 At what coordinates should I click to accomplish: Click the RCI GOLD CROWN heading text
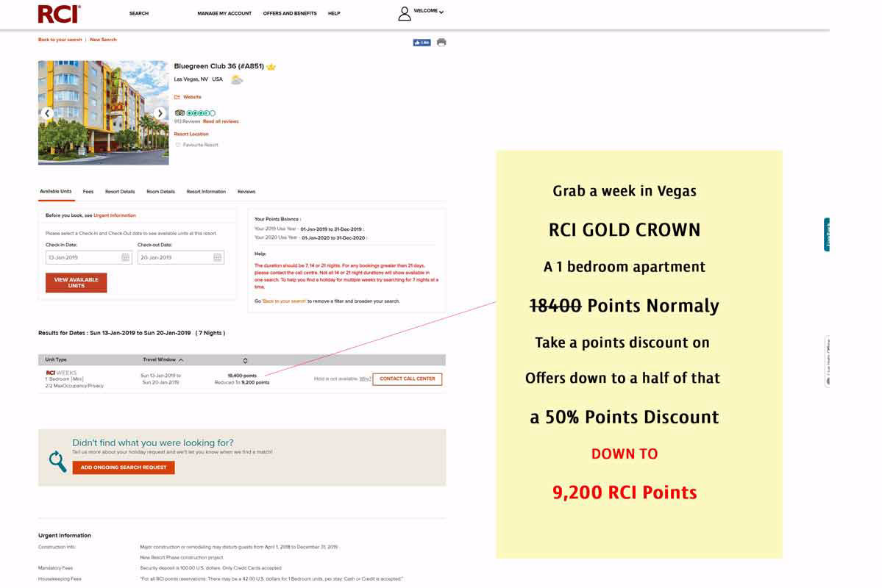(625, 230)
